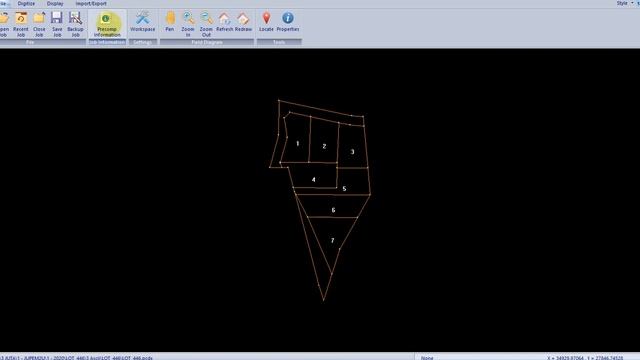Switch to the Import/Export ribbon tab
Image resolution: width=640 pixels, height=360 pixels.
click(91, 3)
